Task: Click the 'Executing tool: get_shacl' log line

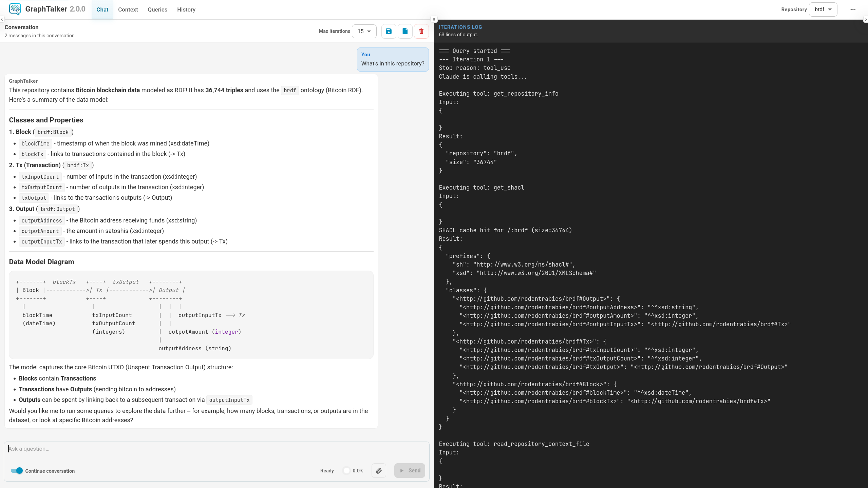Action: [x=481, y=188]
